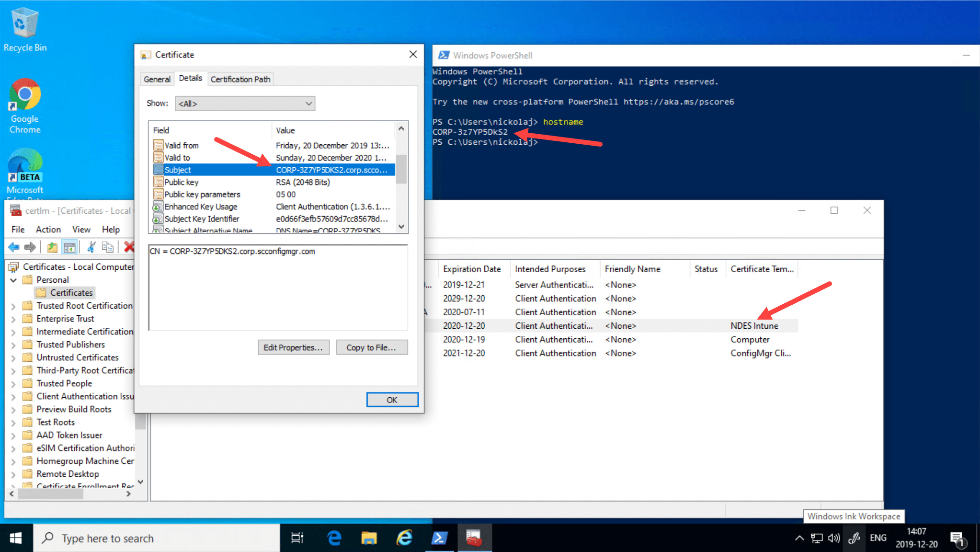This screenshot has width=980, height=552.
Task: Open the Recycle Bin desktop icon
Action: [x=24, y=30]
